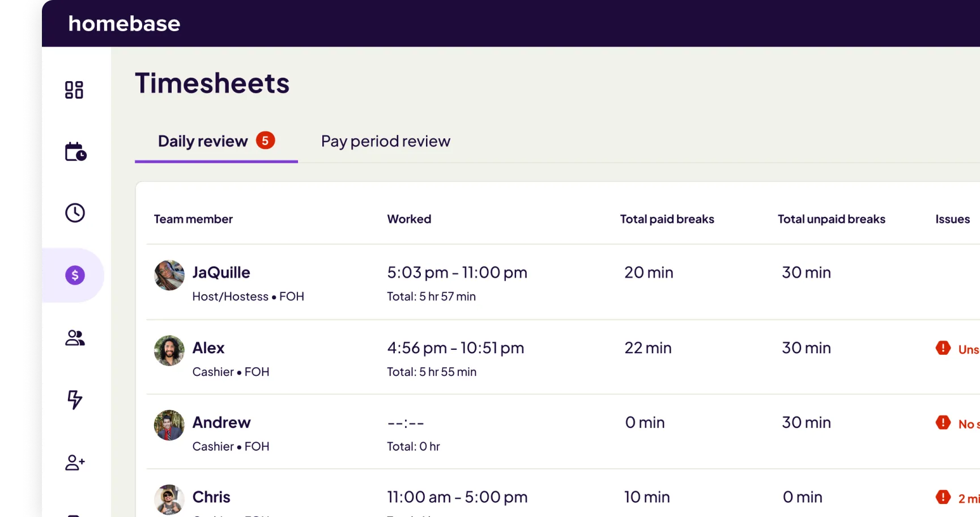
Task: Open the Team members section
Action: [74, 338]
